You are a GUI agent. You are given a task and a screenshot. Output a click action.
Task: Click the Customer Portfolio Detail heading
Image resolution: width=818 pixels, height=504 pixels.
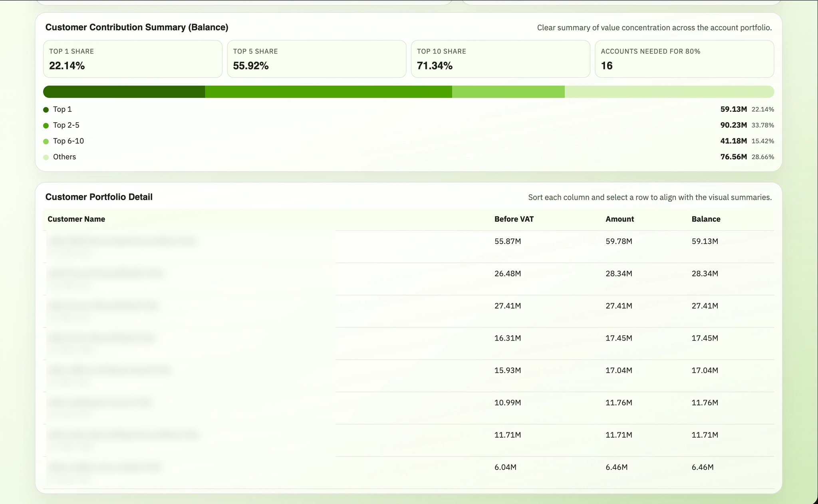tap(99, 197)
